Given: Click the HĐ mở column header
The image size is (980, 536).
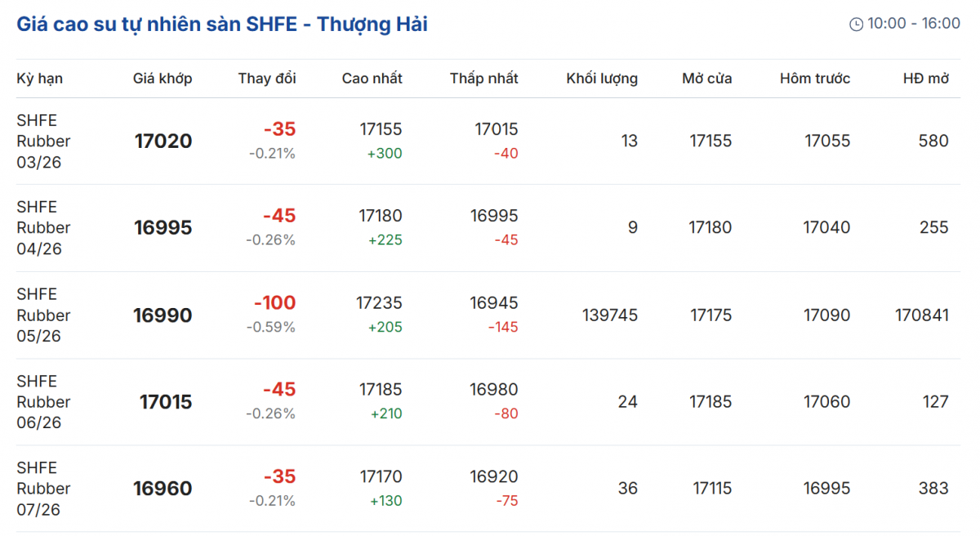Looking at the screenshot, I should [x=925, y=78].
